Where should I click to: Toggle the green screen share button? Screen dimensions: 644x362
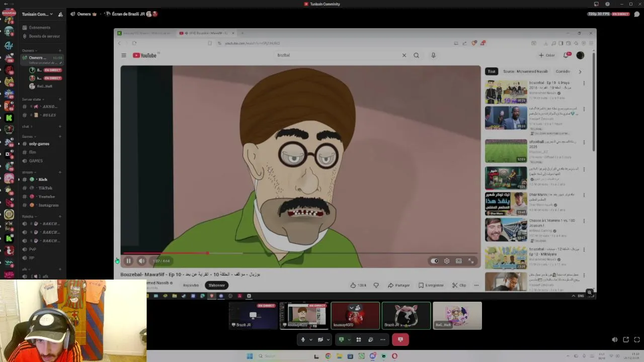pyautogui.click(x=342, y=339)
